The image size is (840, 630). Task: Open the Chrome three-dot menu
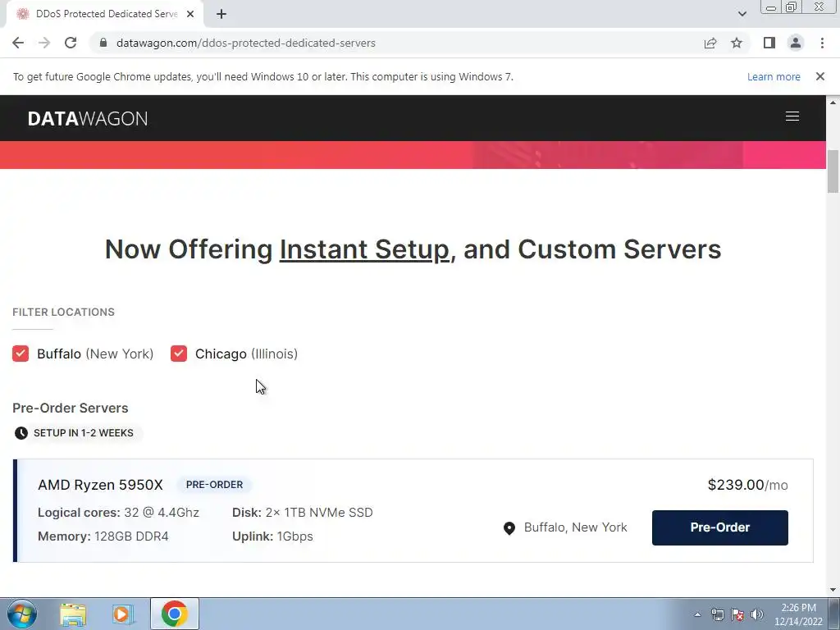tap(822, 43)
